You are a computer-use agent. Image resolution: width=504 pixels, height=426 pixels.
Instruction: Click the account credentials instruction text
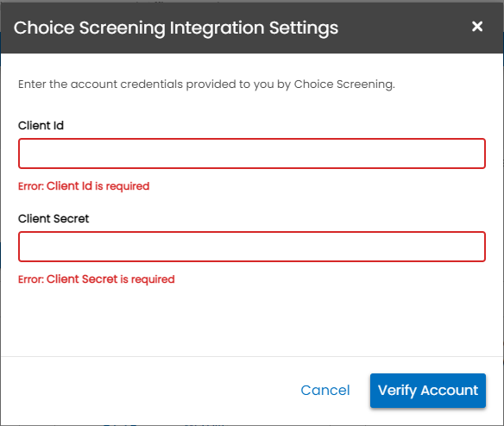[206, 85]
